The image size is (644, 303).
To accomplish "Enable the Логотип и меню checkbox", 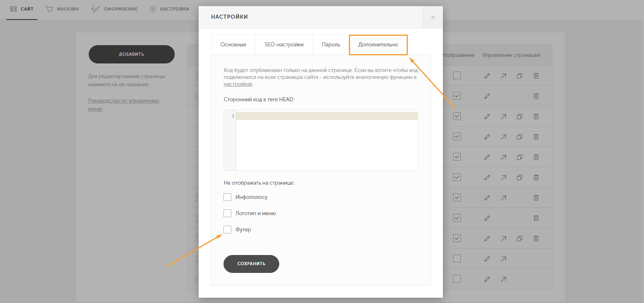I will 227,214.
